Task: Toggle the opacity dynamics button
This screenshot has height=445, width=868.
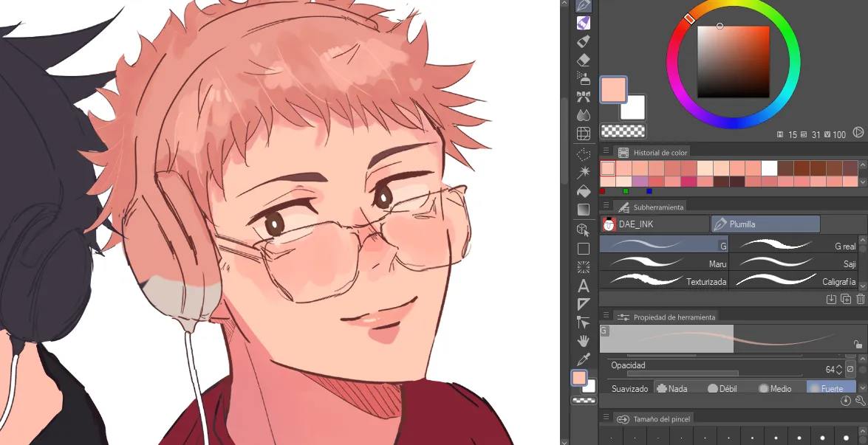Action: 850,369
